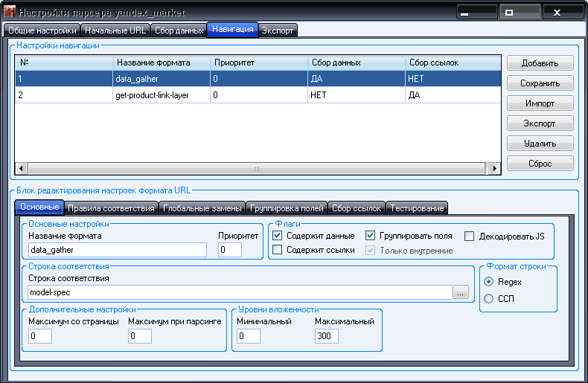Click right arrow of table horizontal scrollbar
The width and height of the screenshot is (588, 383).
(x=494, y=169)
